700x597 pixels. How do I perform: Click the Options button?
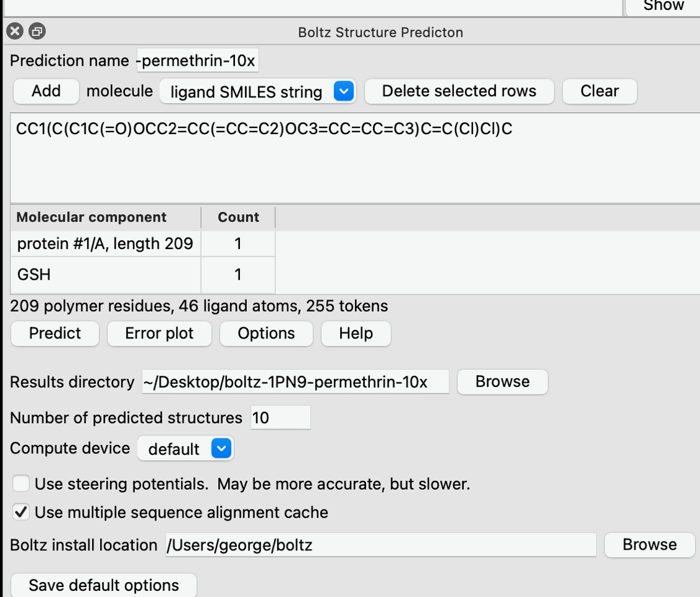[x=266, y=334]
